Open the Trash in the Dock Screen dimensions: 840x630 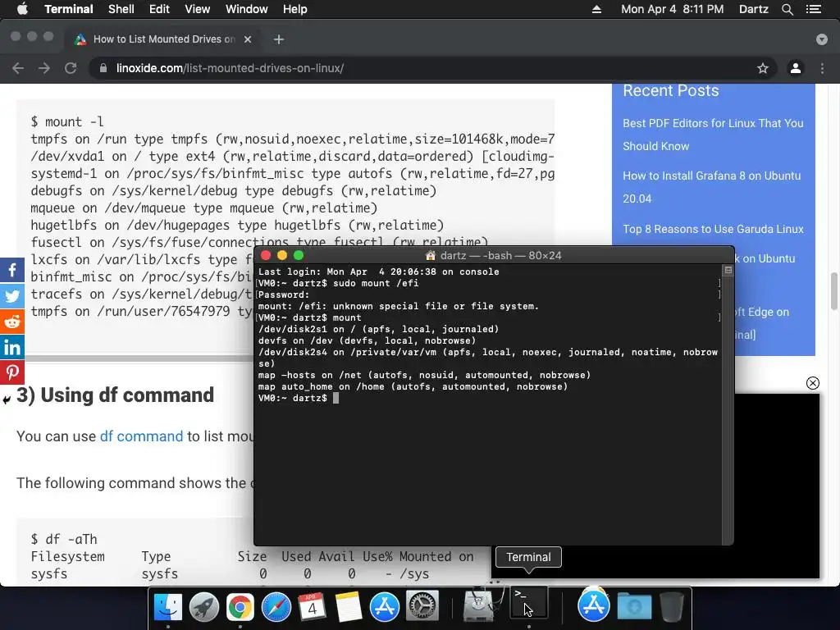click(672, 606)
